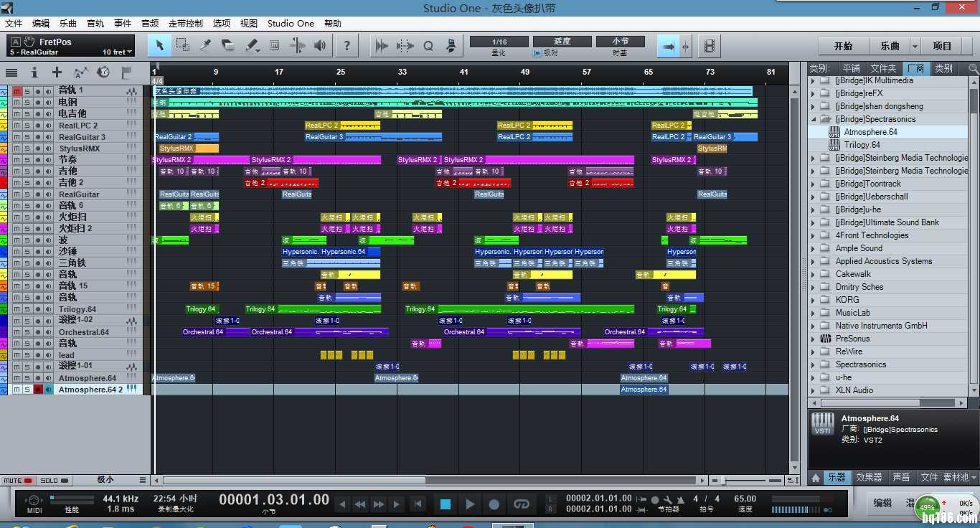This screenshot has width=980, height=528.
Task: Click the rewind transport button
Action: (361, 504)
